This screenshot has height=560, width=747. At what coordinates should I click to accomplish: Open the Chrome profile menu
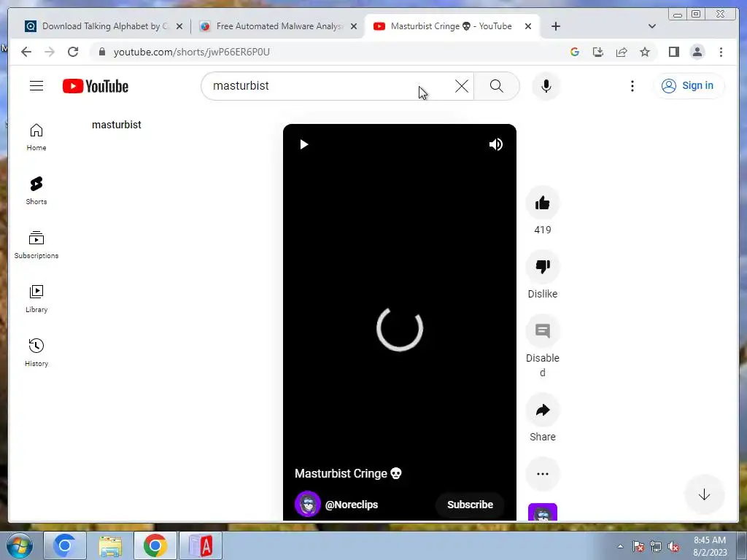pyautogui.click(x=697, y=52)
